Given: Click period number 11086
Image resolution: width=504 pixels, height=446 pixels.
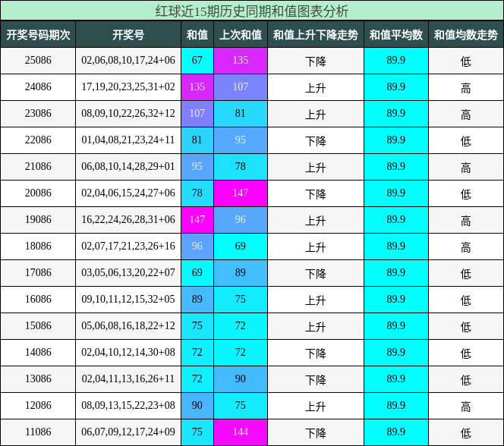Looking at the screenshot, I should (38, 432).
